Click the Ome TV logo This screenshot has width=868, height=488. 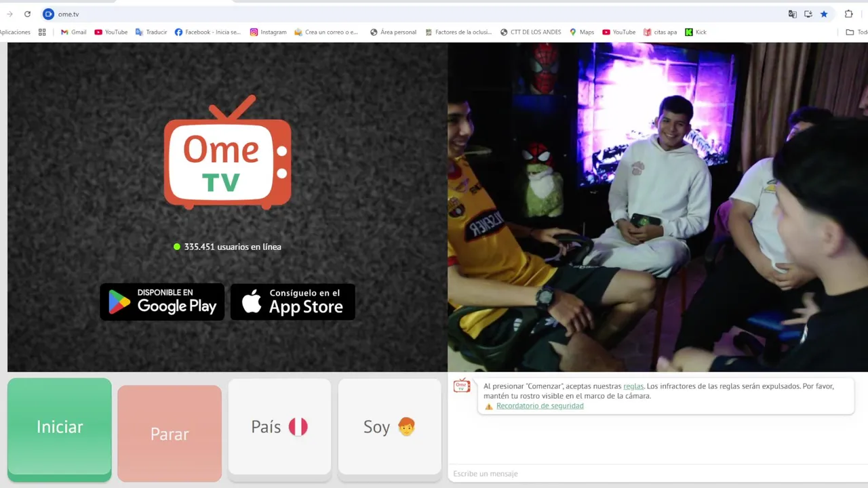pyautogui.click(x=227, y=152)
